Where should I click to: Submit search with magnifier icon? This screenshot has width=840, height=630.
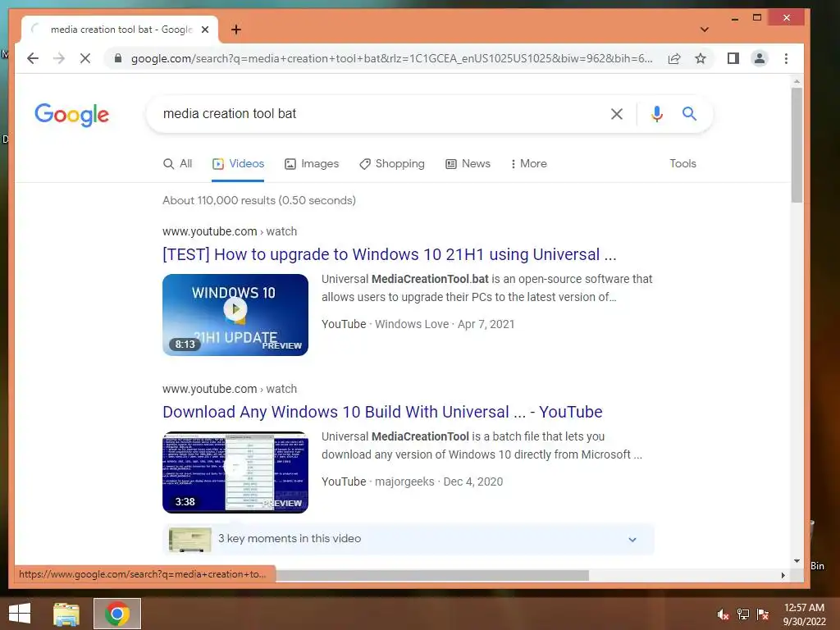click(689, 113)
